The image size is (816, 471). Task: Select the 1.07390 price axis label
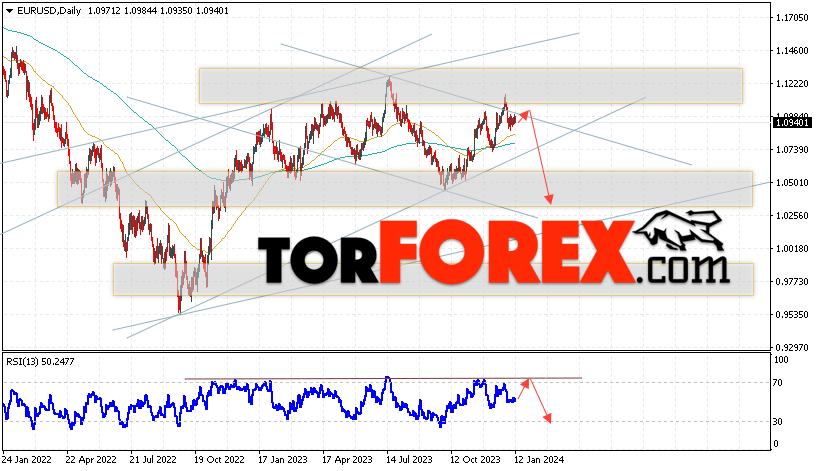click(x=792, y=150)
